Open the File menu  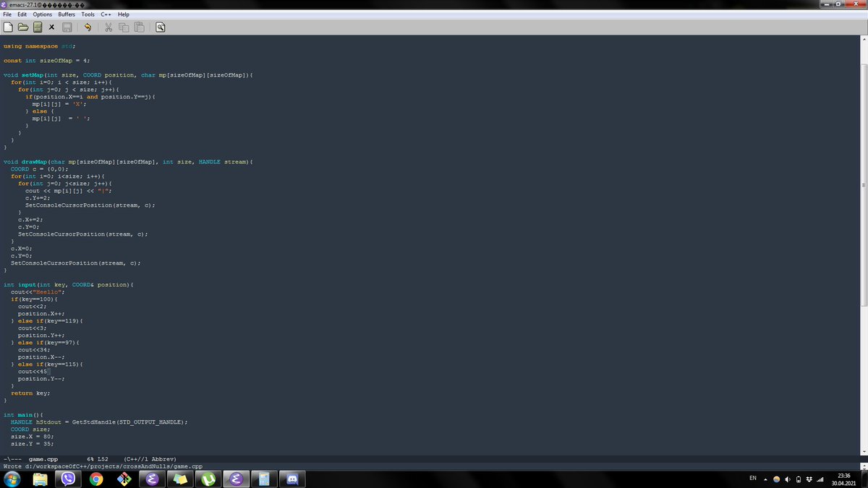coord(8,14)
